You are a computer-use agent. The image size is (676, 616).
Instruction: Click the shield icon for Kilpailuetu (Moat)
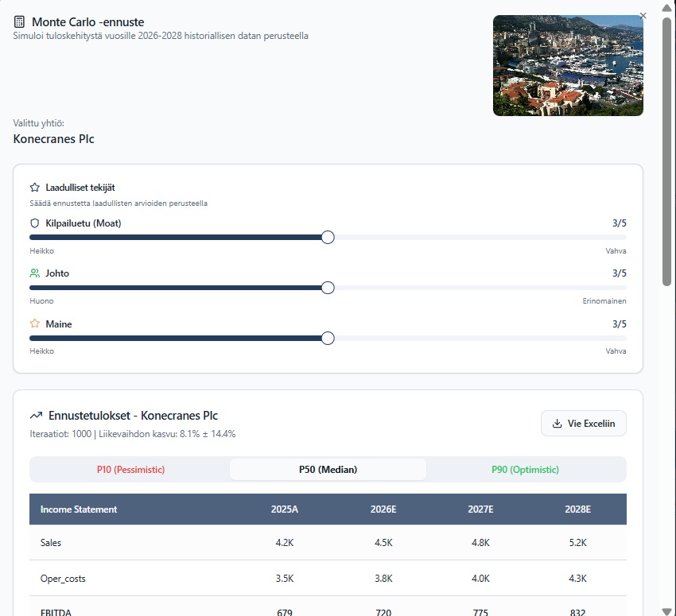click(x=34, y=223)
